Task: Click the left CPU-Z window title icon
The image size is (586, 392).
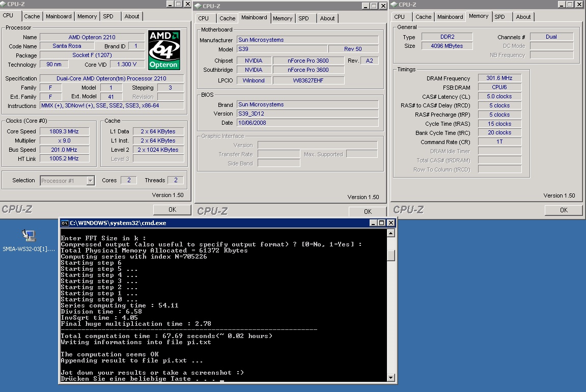Action: click(x=3, y=4)
